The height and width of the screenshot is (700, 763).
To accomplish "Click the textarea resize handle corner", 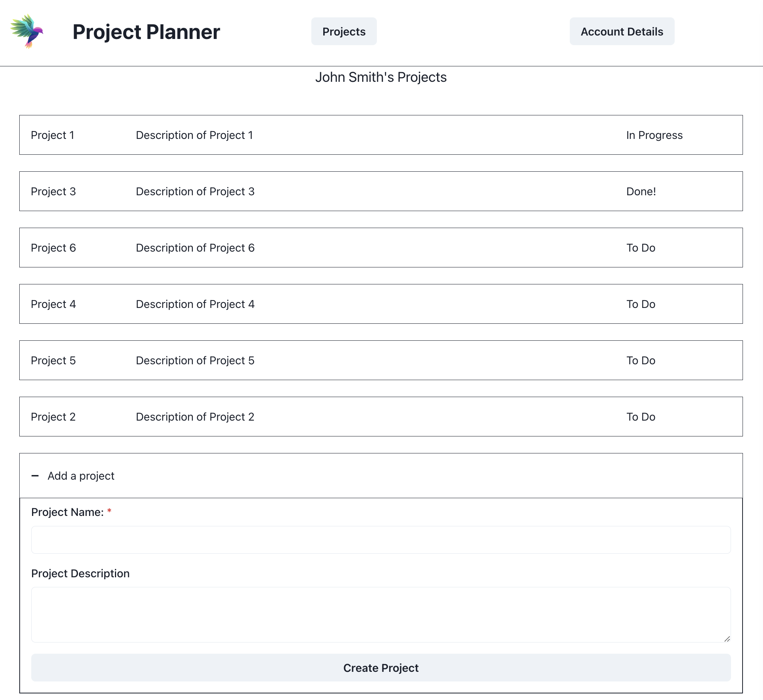I will tap(727, 639).
